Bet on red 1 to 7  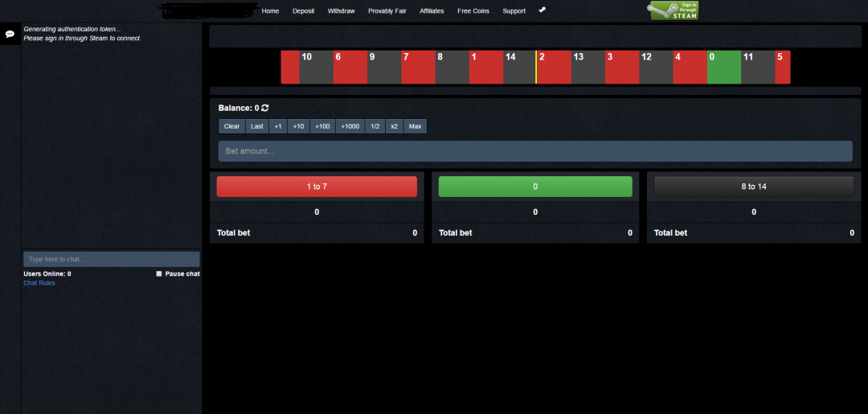click(x=317, y=187)
